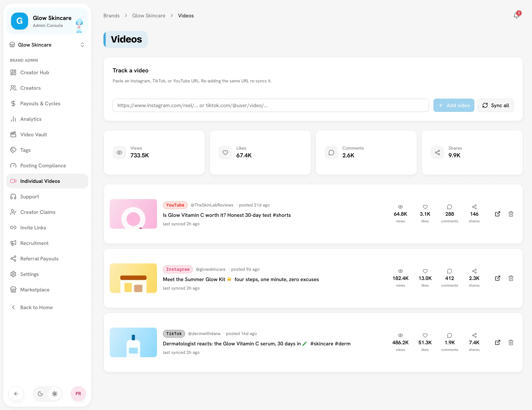The width and height of the screenshot is (532, 410).
Task: Click Brands breadcrumb link
Action: [x=112, y=16]
